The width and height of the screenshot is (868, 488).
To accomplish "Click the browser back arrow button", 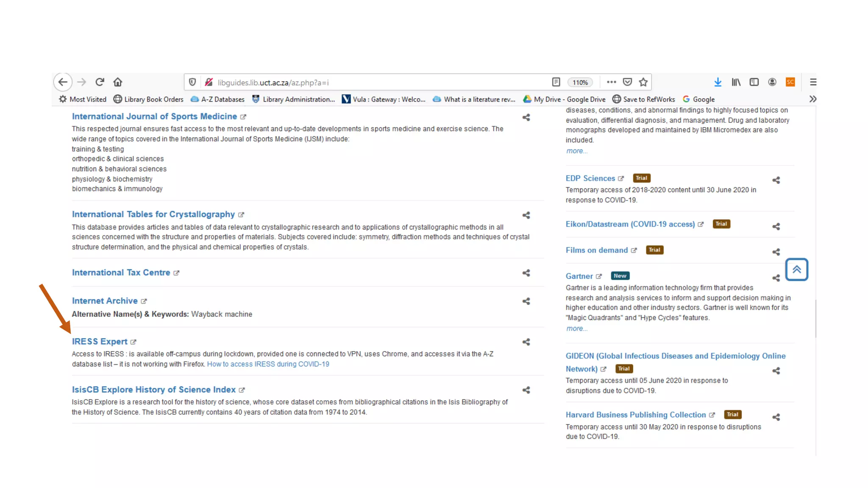I will click(x=63, y=82).
